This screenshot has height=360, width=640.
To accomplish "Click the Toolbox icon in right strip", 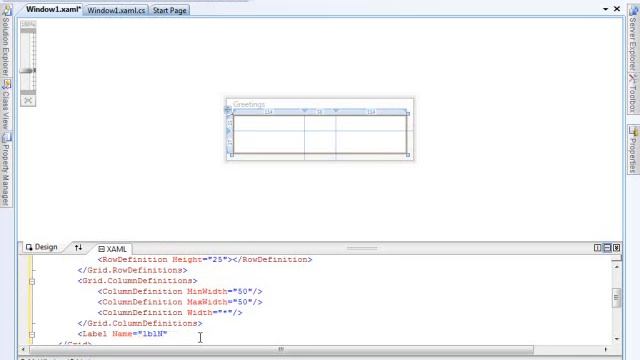I will (x=633, y=78).
